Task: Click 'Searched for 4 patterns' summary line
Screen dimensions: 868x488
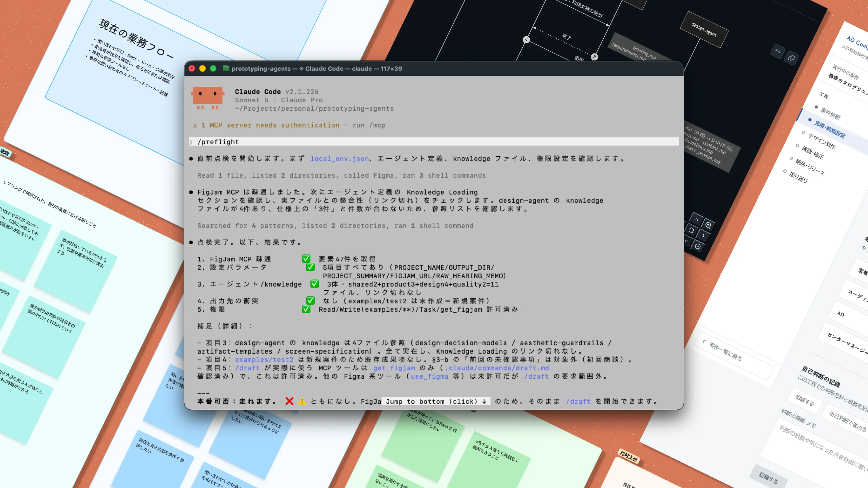Action: tap(335, 226)
